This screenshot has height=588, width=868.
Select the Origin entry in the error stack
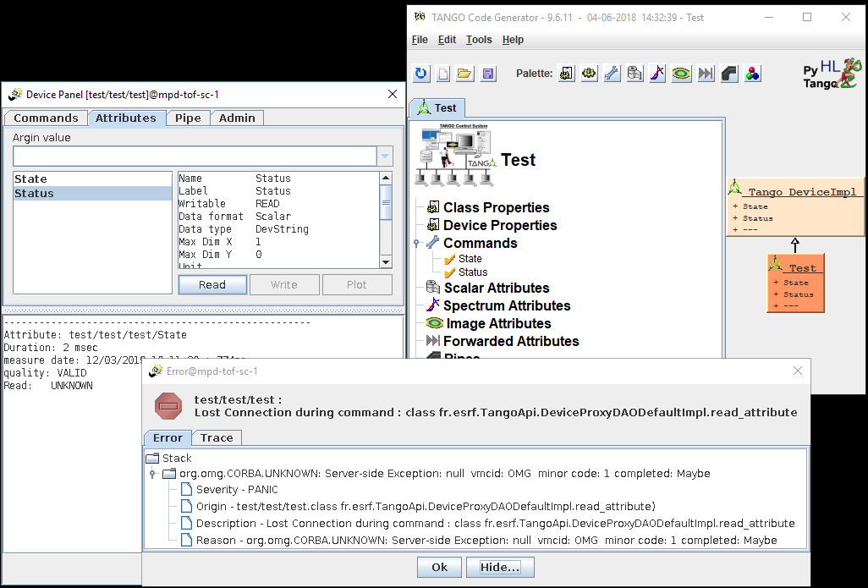[426, 507]
